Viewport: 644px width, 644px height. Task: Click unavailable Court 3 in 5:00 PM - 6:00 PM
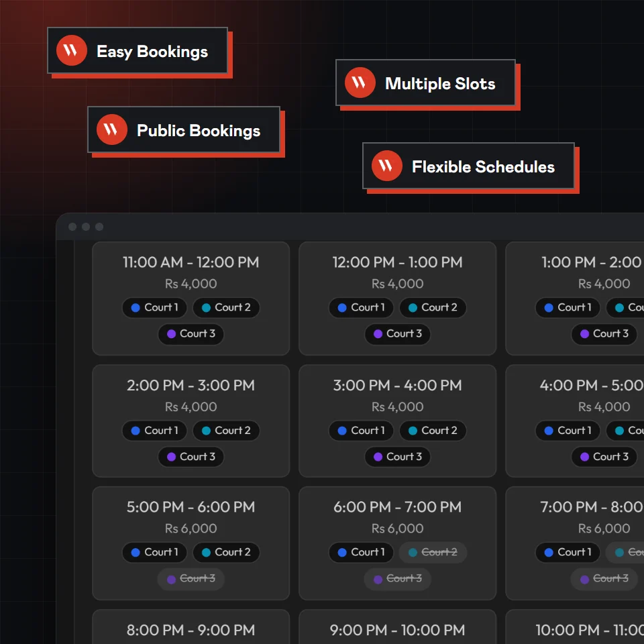[191, 579]
